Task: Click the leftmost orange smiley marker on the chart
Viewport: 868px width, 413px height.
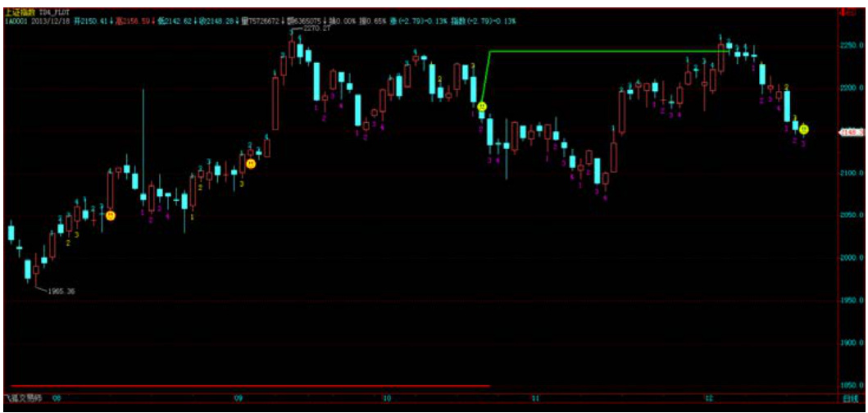Action: (x=111, y=216)
